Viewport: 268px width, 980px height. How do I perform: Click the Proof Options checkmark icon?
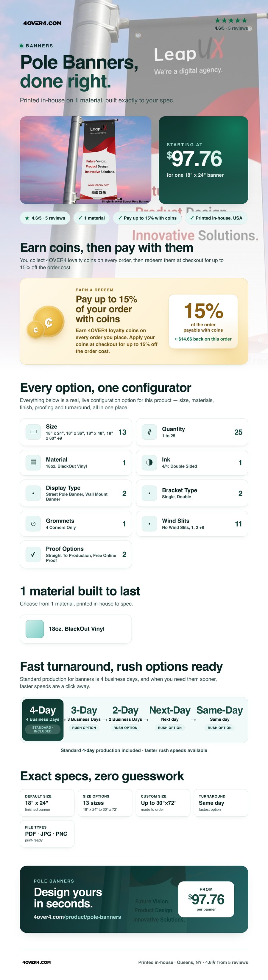[x=33, y=554]
